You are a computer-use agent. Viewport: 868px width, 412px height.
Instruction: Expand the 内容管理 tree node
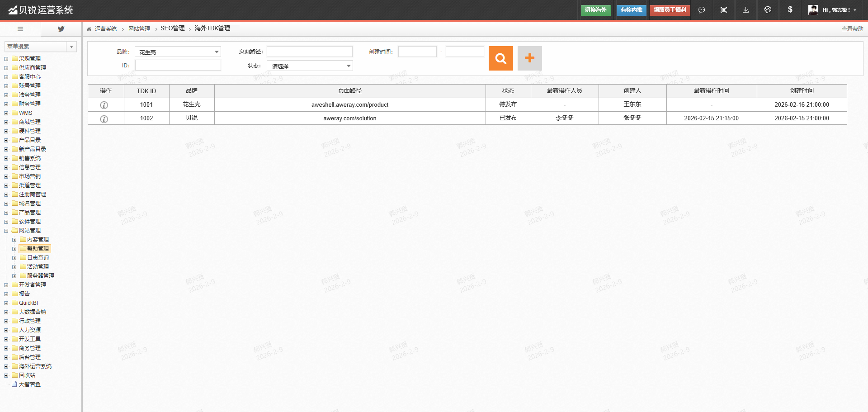(14, 240)
